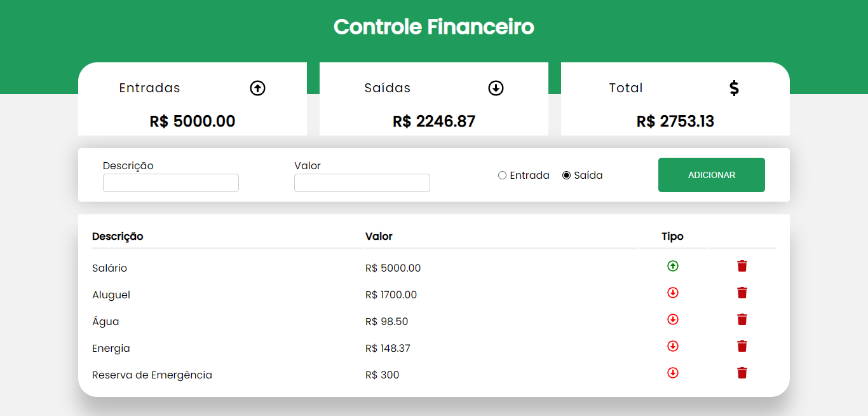Click the Controle Financeiro title
The width and height of the screenshot is (868, 416).
(x=433, y=27)
